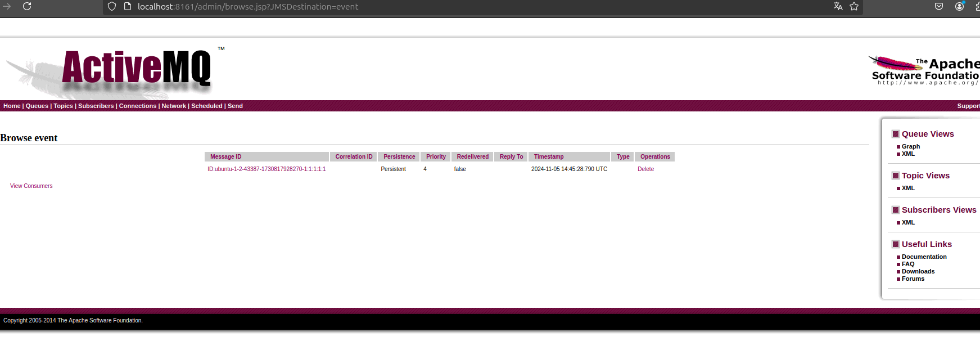Open message ID:ubuntu-1-2-43387 link
Image resolution: width=980 pixels, height=341 pixels.
267,169
